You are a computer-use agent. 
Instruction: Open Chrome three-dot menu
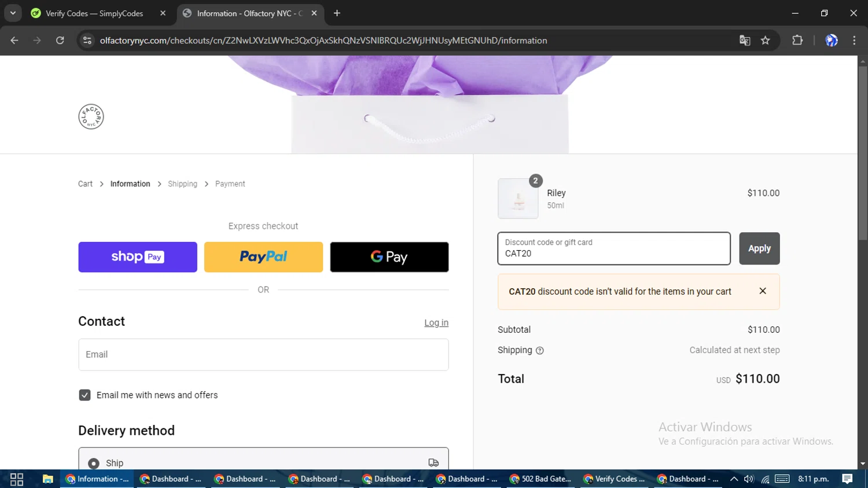854,41
